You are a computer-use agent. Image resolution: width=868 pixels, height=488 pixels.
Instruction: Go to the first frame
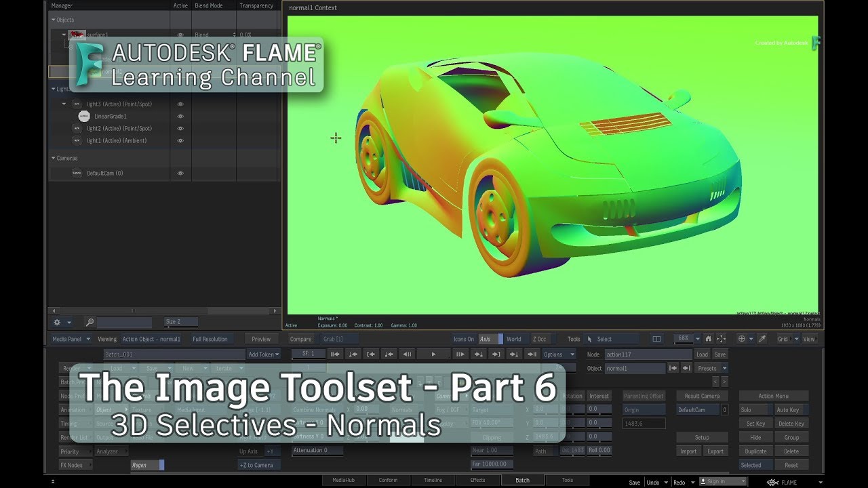[x=334, y=354]
